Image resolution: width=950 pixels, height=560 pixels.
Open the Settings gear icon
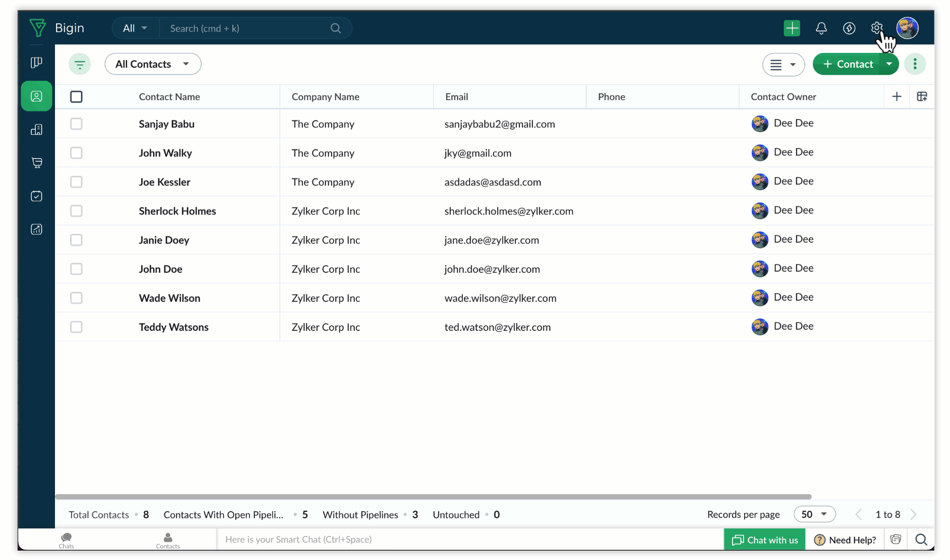876,28
